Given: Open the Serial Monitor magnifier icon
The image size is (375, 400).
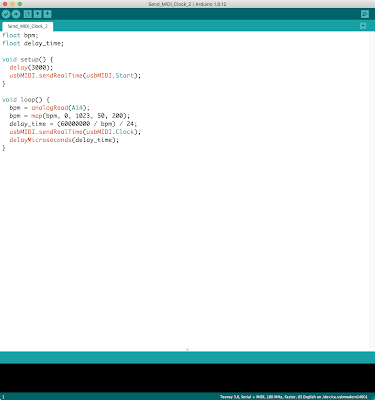Looking at the screenshot, I should (365, 14).
